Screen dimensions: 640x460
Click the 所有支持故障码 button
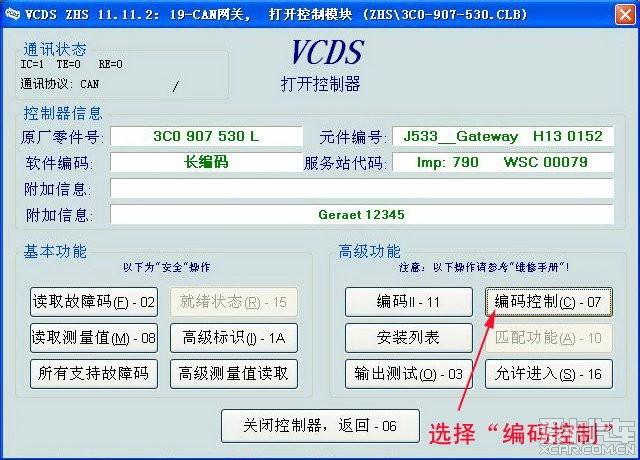pos(94,374)
